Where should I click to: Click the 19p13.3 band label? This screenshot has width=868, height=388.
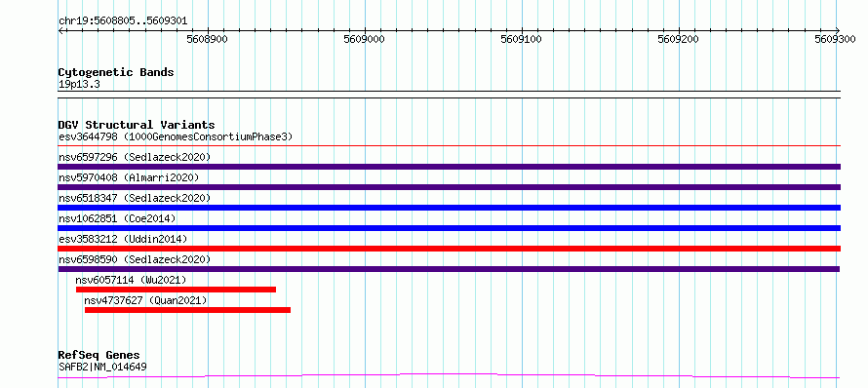(79, 84)
